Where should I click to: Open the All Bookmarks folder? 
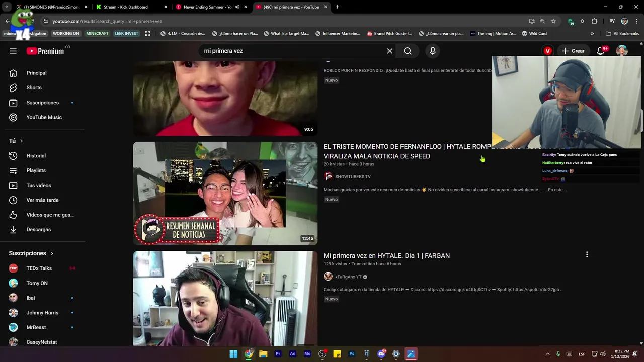622,34
